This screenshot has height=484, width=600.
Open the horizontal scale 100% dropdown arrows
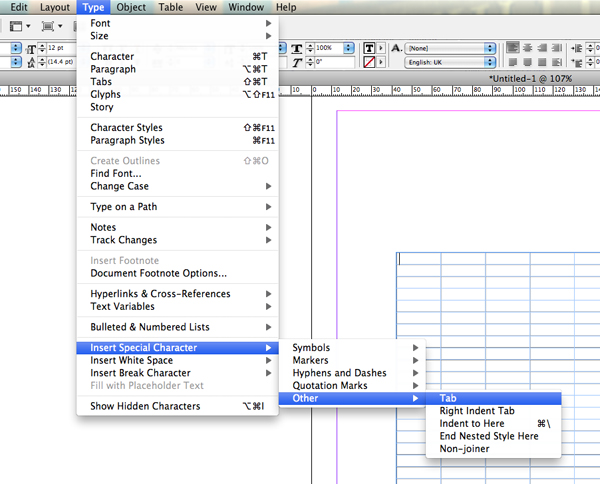349,48
